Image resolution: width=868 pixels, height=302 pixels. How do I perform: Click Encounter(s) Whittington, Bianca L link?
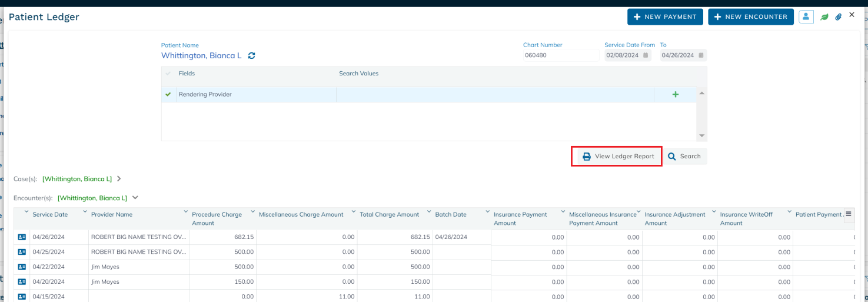coord(92,198)
